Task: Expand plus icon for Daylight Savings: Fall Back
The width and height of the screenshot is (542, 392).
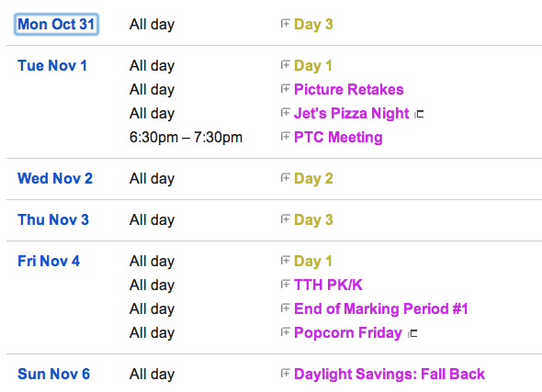Action: [x=285, y=374]
